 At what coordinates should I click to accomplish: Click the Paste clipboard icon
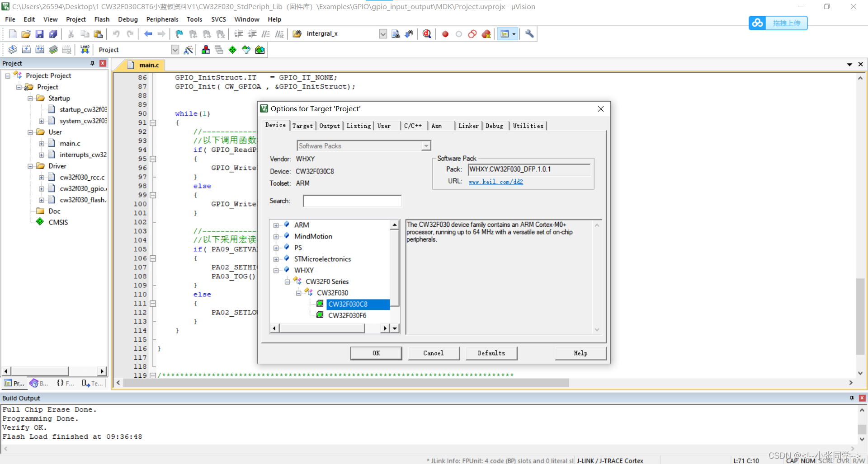coord(98,34)
